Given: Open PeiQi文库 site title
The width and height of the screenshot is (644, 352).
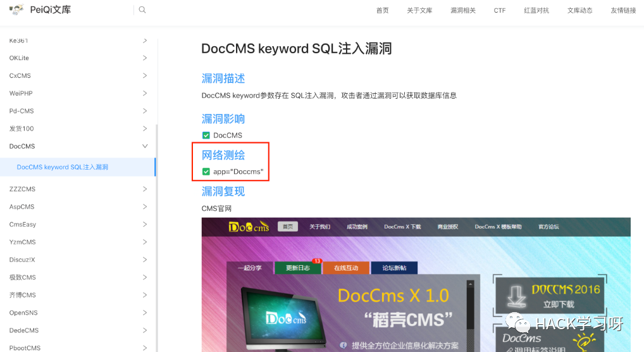Looking at the screenshot, I should 51,9.
